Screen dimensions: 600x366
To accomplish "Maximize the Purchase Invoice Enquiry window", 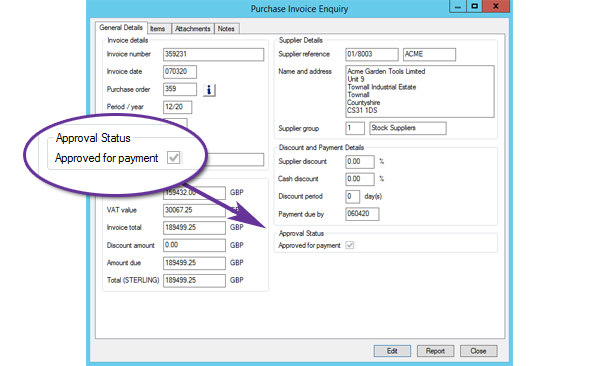I will tap(474, 7).
